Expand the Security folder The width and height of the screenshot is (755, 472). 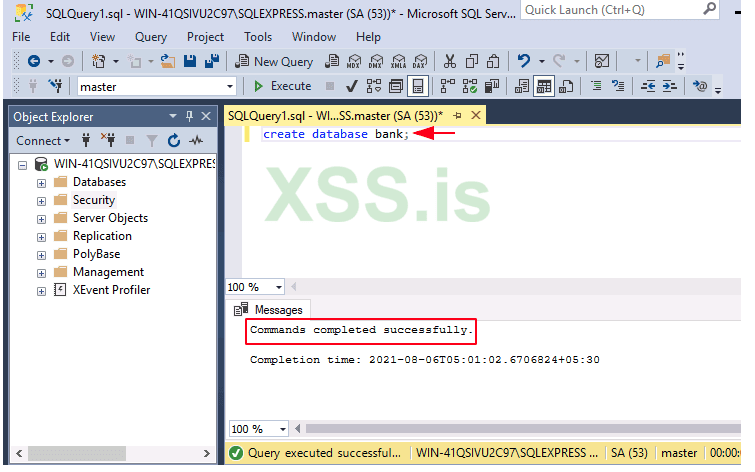point(41,201)
